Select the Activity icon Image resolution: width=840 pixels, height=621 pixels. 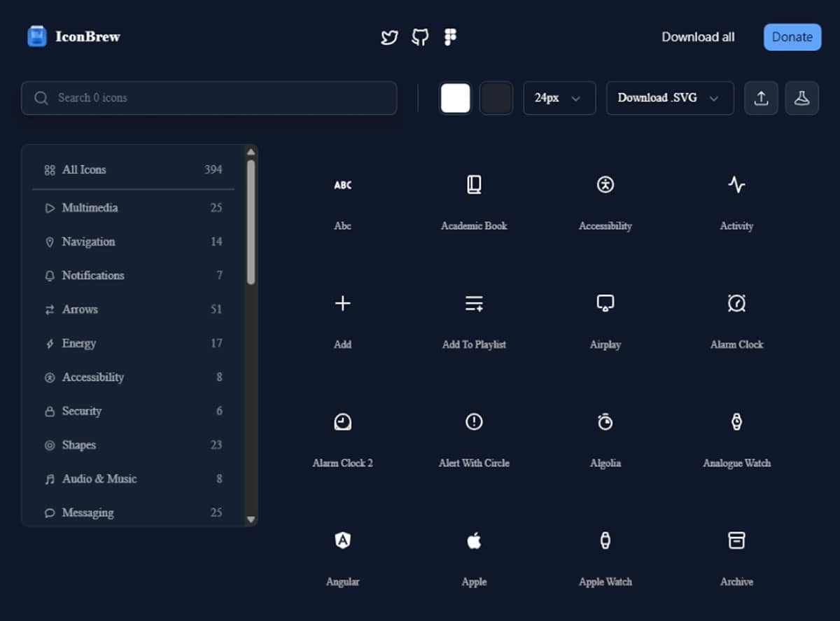tap(736, 184)
